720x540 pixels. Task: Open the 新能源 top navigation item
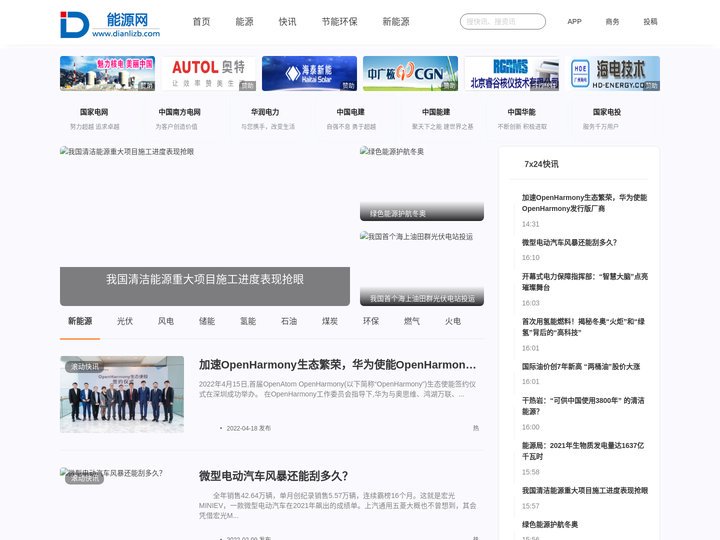[x=396, y=22]
